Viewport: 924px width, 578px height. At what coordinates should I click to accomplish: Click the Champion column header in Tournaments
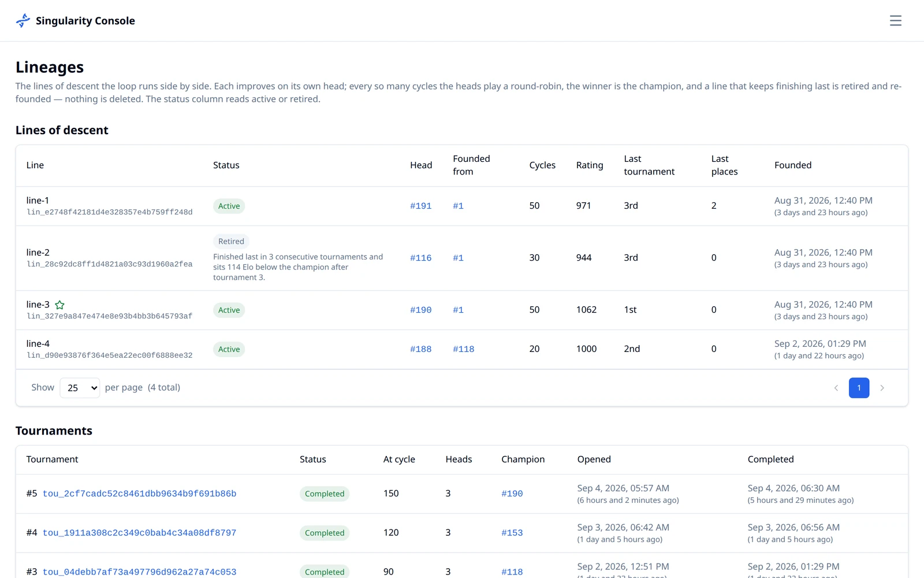(523, 460)
